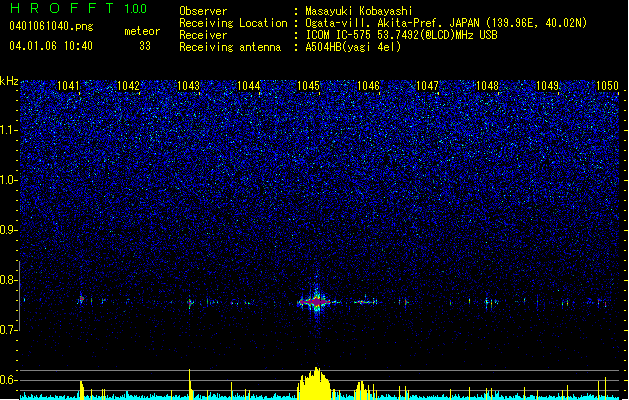Click the 0.8 frequency axis label
The image size is (629, 400).
point(9,280)
